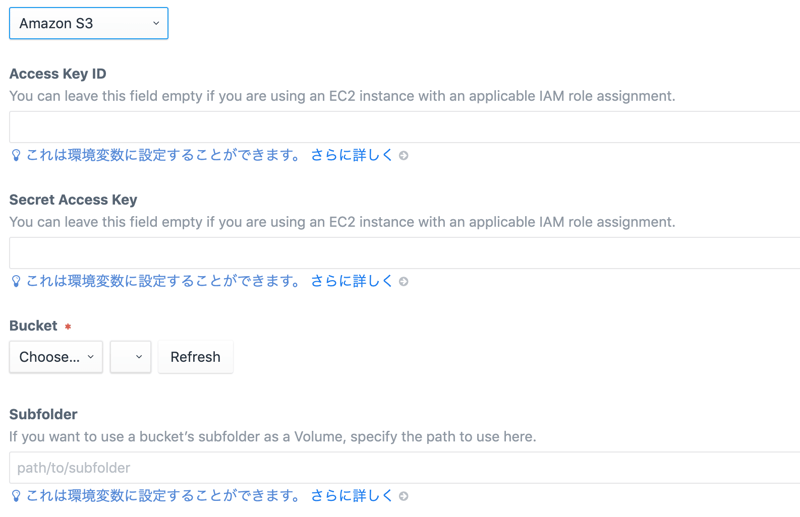
Task: Open the さらに詳しく link under Access Key ID
Action: (352, 155)
